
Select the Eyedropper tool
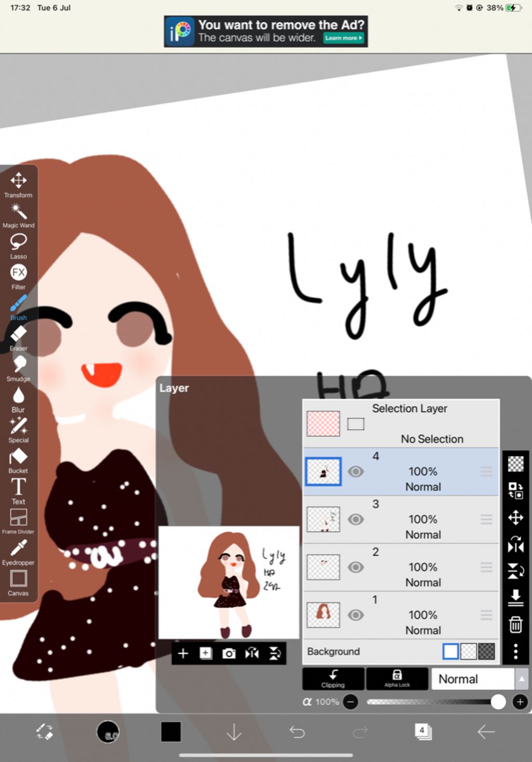(18, 553)
